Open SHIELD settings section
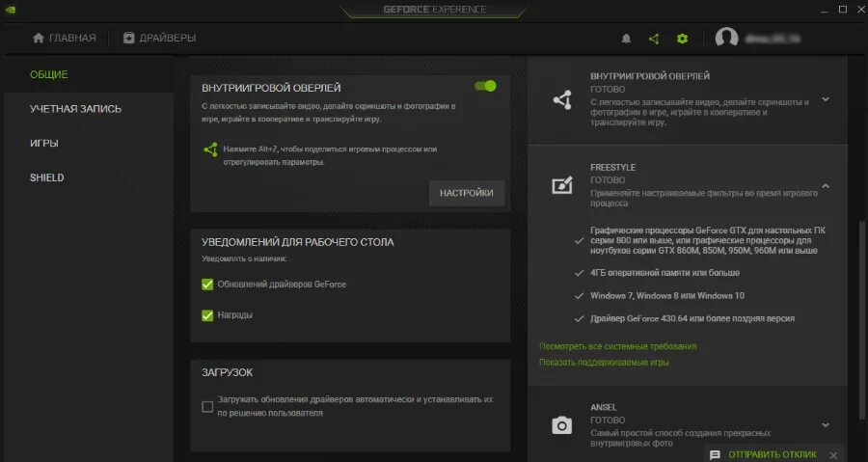Screen dimensions: 868x462 coord(46,177)
